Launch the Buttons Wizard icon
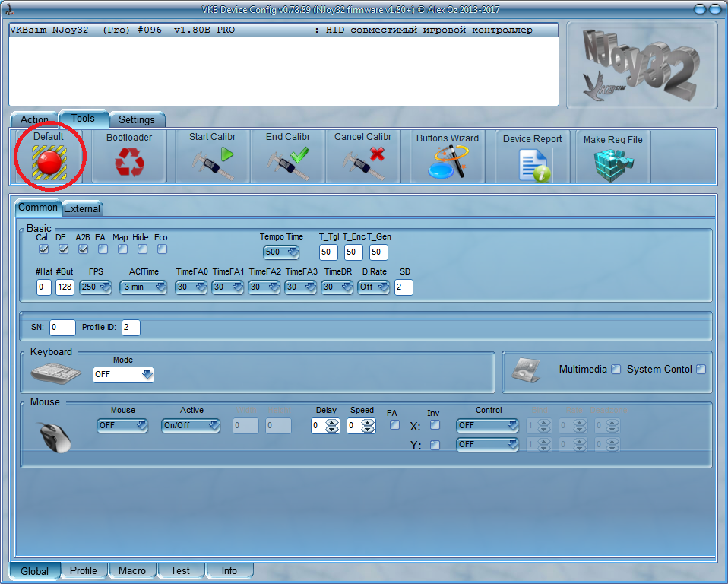The width and height of the screenshot is (728, 584). pyautogui.click(x=448, y=162)
